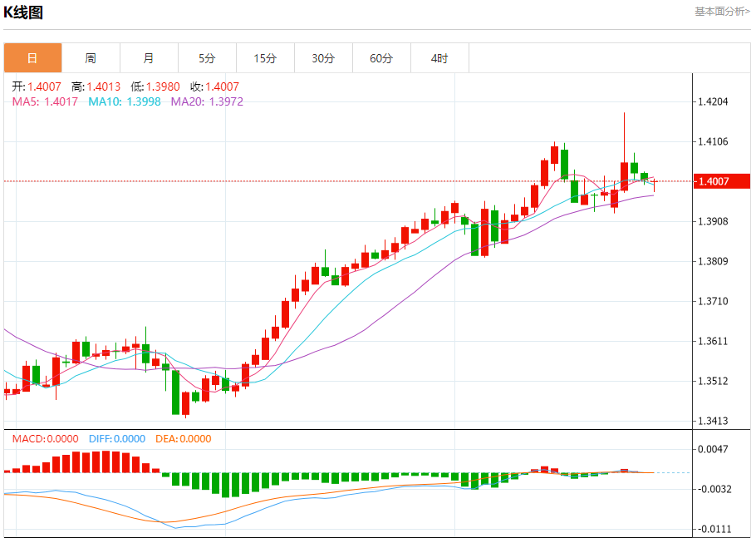Click the 0.0047 MACD axis label
This screenshot has height=538, width=756.
point(713,449)
